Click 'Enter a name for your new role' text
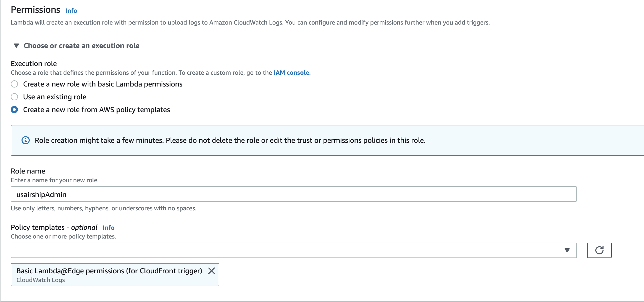This screenshot has height=302, width=644. point(55,180)
